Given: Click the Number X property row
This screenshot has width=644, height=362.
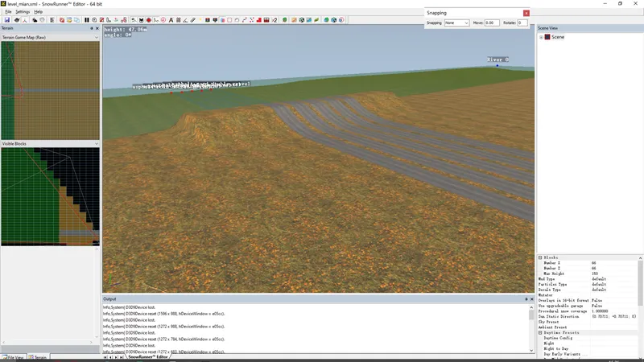Looking at the screenshot, I should pyautogui.click(x=588, y=263).
